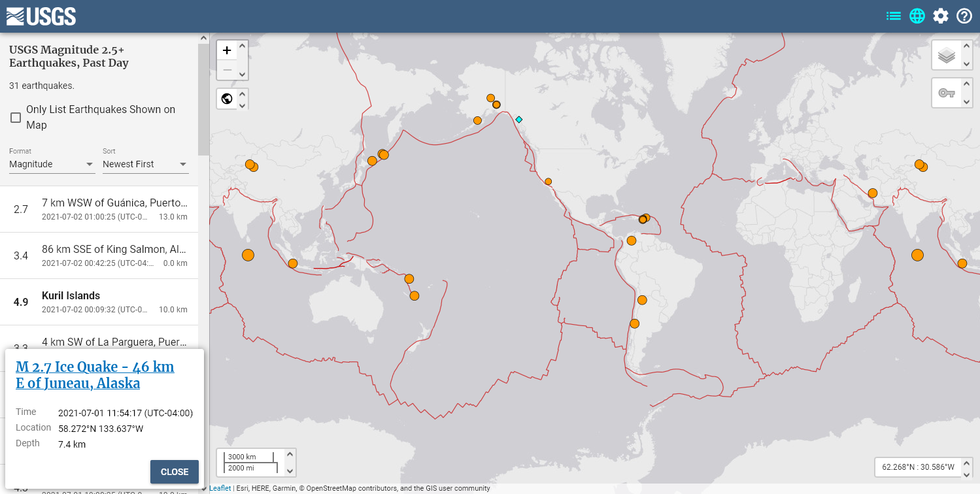This screenshot has height=494, width=980.
Task: Click down arrow beside legend key control
Action: 966,102
